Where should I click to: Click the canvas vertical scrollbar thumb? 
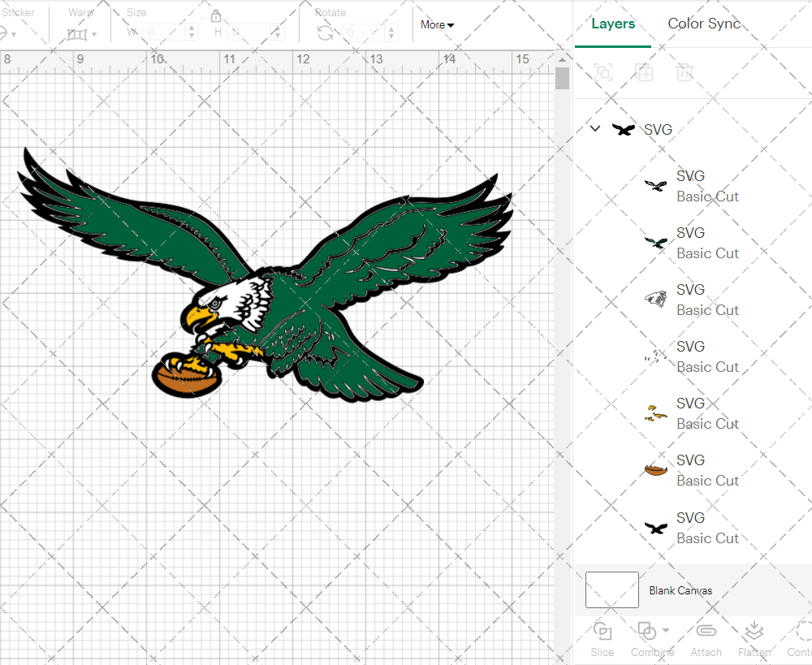(x=563, y=79)
